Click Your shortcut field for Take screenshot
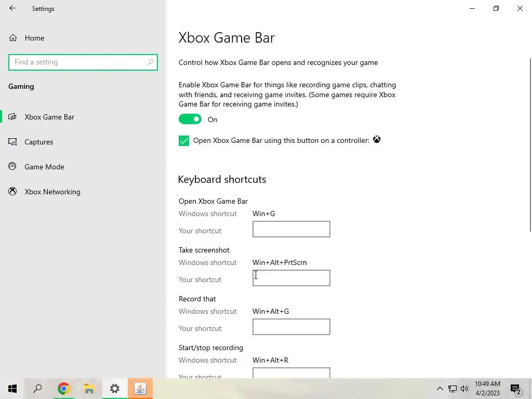532x399 pixels. 291,278
